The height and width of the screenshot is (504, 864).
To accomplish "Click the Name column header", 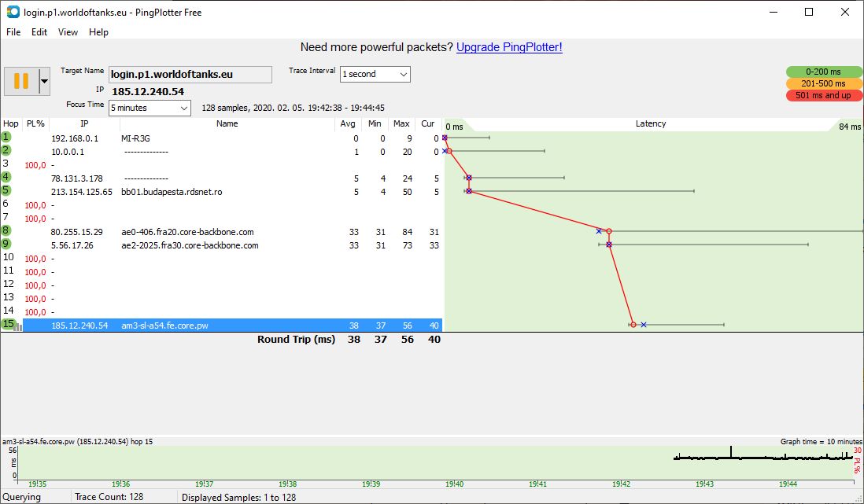I will [227, 123].
